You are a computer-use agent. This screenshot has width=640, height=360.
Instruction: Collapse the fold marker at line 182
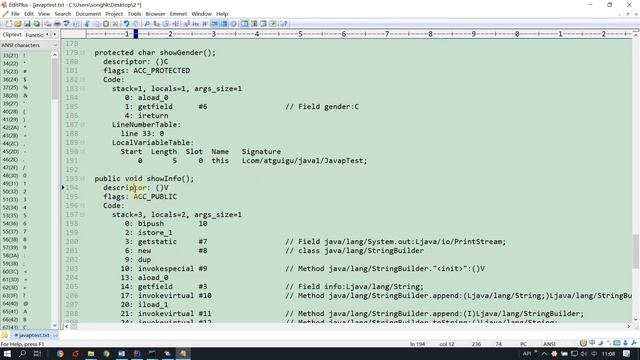(82, 80)
